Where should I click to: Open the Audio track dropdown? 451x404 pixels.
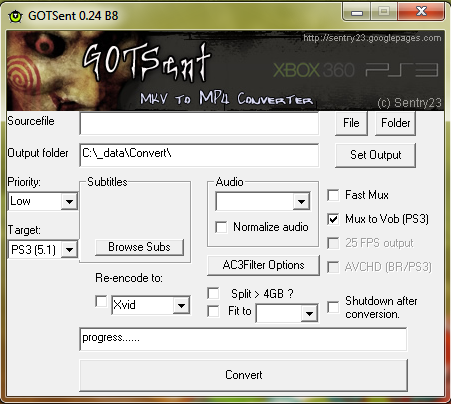click(263, 201)
